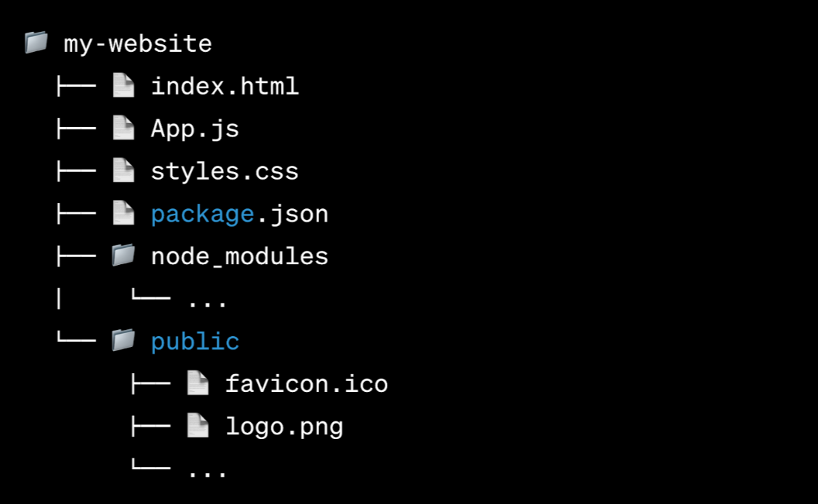Screen dimensions: 818x504
Task: Select the my-website folder name
Action: 137,44
